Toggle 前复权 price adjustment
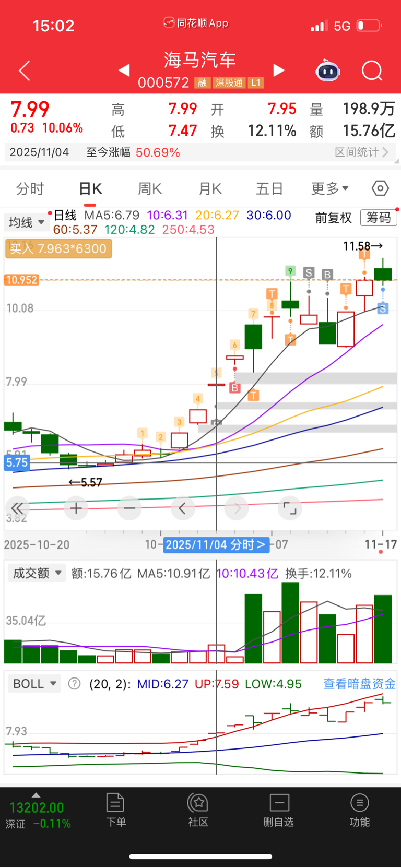 334,218
